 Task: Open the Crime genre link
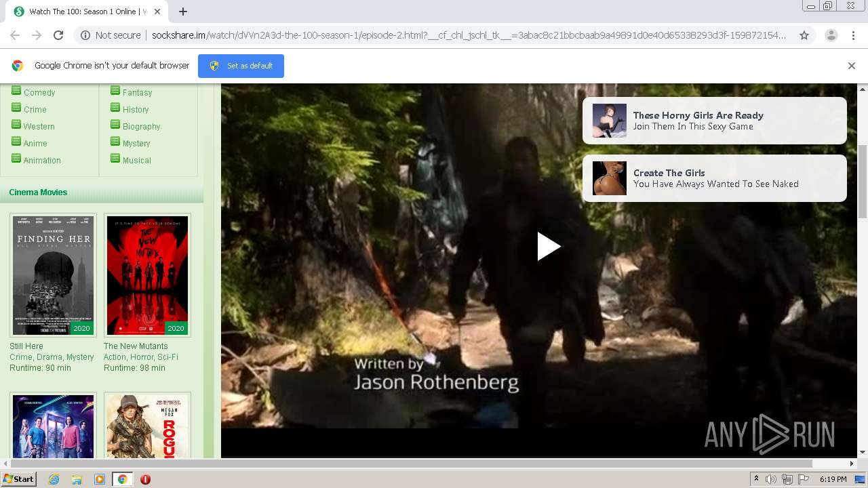(35, 110)
